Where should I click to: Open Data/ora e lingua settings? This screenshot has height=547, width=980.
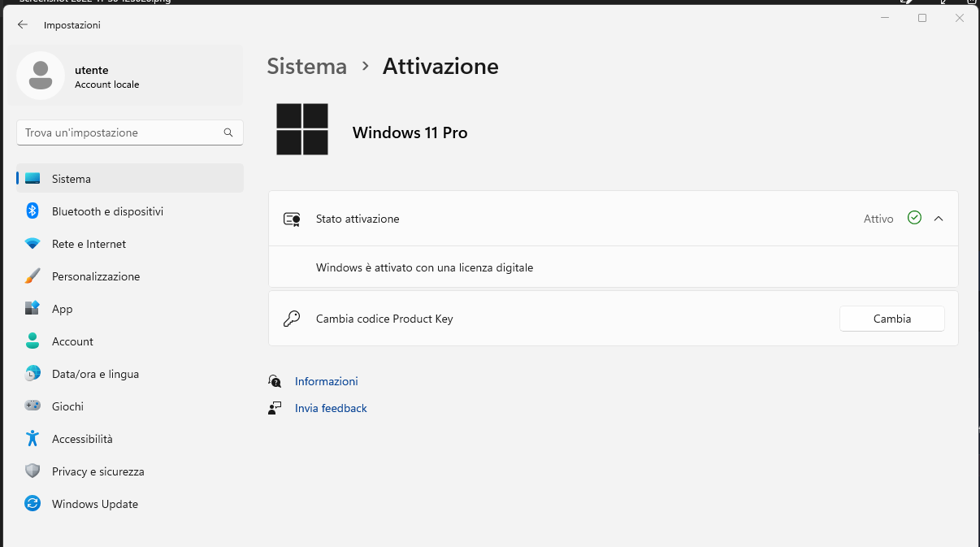coord(130,374)
